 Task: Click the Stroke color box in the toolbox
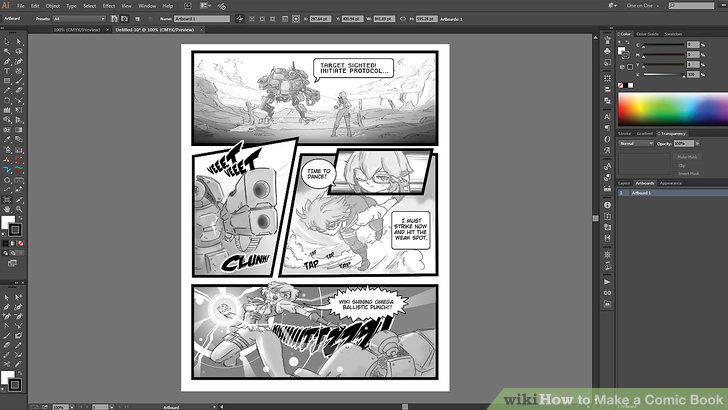[x=15, y=229]
